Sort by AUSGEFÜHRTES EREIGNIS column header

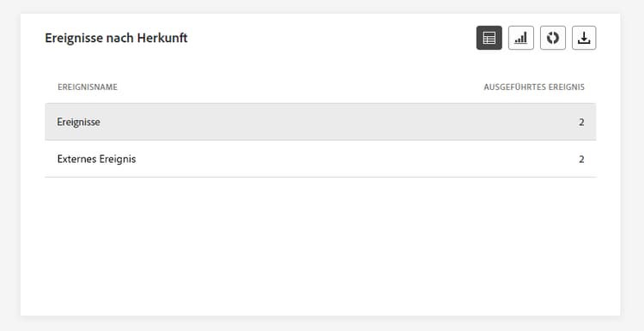[x=534, y=87]
